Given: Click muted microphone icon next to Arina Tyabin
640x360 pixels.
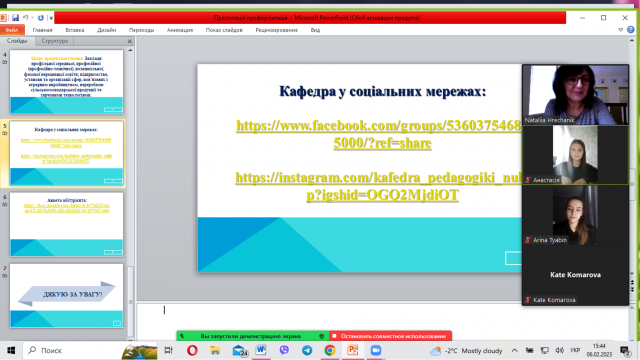Looking at the screenshot, I should coord(528,240).
